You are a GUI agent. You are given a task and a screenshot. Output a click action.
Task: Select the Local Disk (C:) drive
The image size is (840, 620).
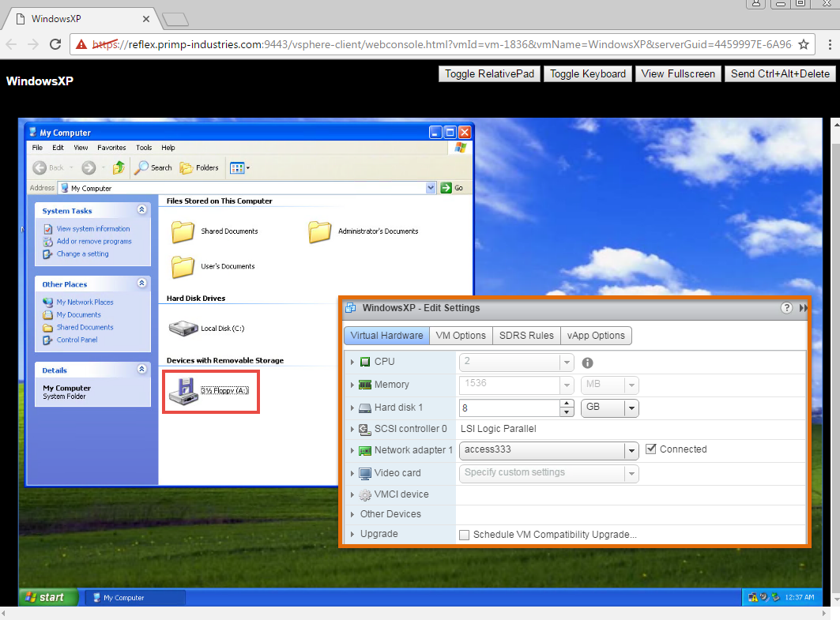(x=207, y=329)
